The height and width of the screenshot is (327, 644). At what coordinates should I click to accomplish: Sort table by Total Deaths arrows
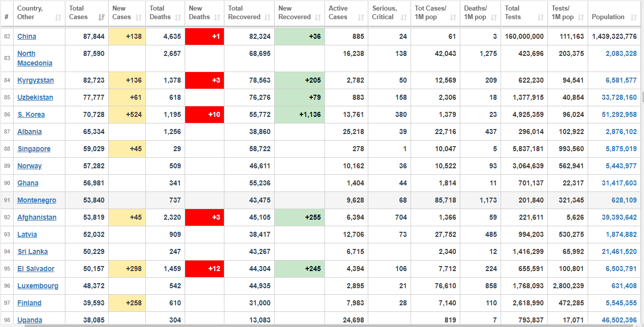pyautogui.click(x=178, y=18)
